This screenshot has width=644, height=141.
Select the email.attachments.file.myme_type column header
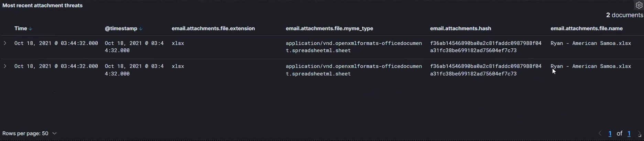click(x=329, y=28)
